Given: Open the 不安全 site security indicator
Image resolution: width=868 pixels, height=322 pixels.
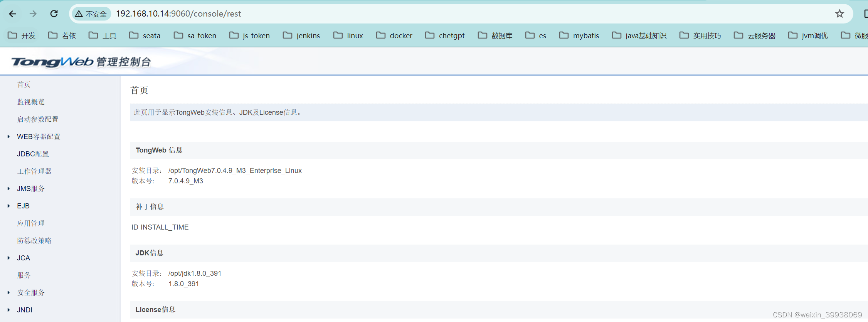Looking at the screenshot, I should (x=91, y=14).
